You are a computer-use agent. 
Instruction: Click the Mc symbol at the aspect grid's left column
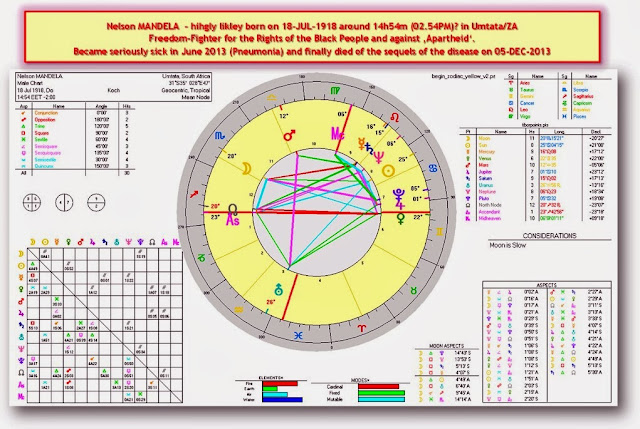pyautogui.click(x=21, y=396)
